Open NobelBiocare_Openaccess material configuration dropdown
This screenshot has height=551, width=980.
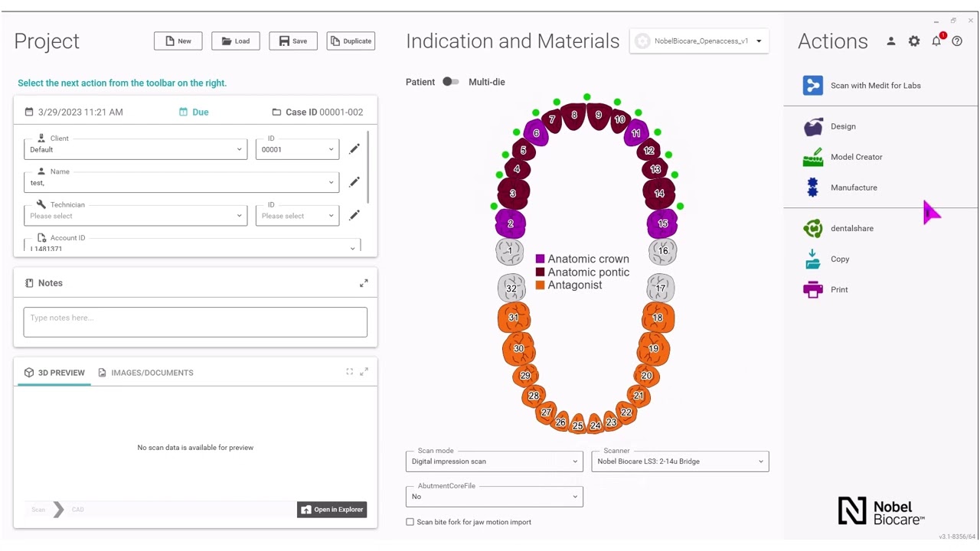699,41
